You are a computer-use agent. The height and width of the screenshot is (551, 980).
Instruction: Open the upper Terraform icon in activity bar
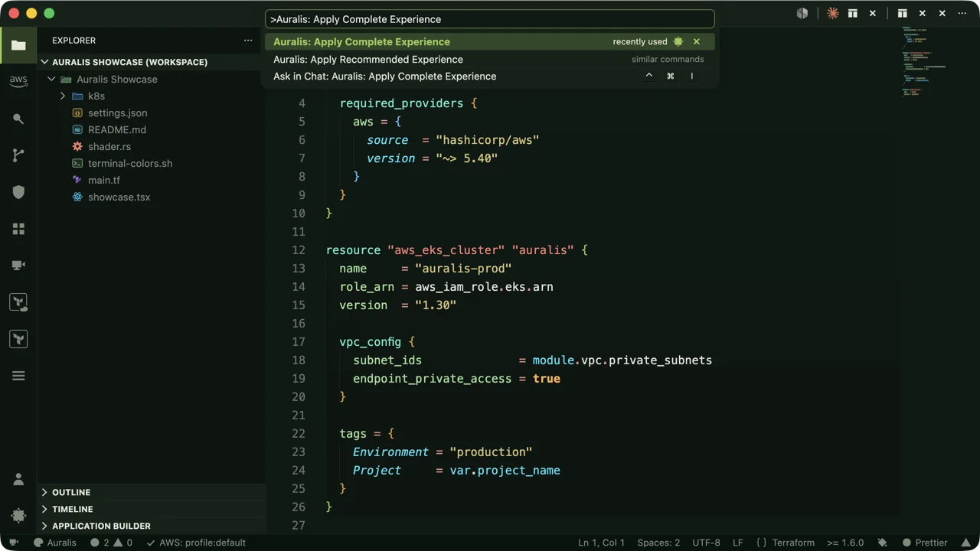[x=18, y=302]
